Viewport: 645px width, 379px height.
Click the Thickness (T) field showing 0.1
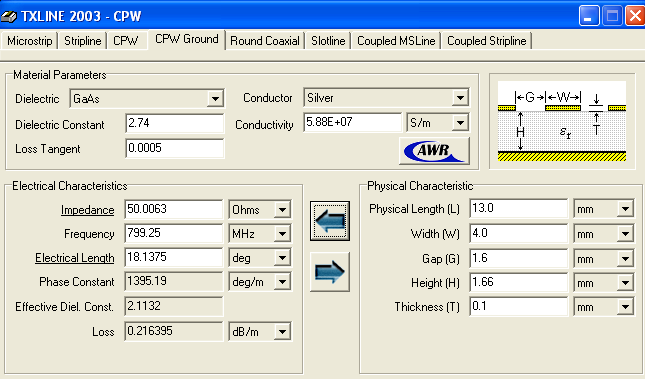(518, 306)
